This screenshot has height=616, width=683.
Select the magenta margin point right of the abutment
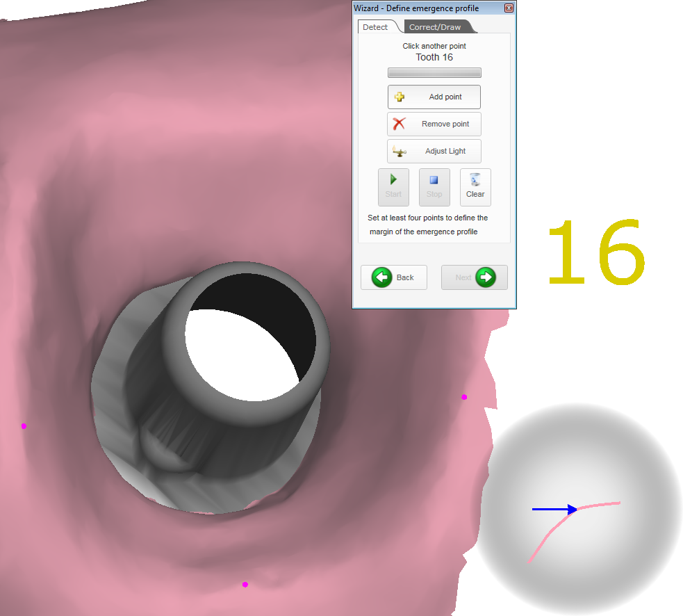click(x=464, y=397)
